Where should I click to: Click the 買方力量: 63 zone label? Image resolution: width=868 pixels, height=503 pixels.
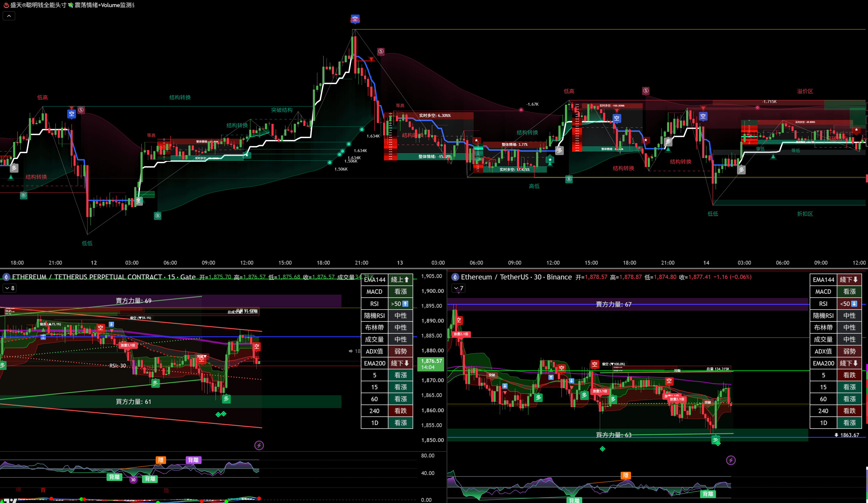pos(614,435)
